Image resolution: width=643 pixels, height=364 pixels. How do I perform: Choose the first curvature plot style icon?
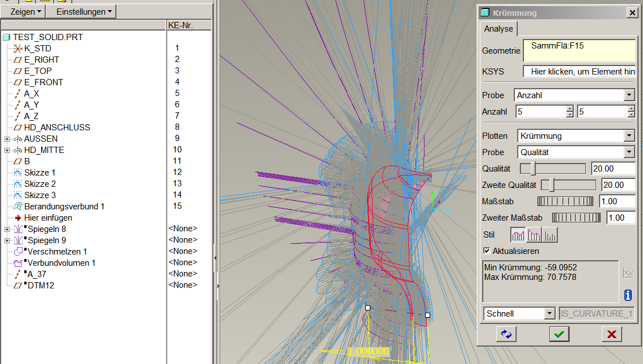point(518,235)
